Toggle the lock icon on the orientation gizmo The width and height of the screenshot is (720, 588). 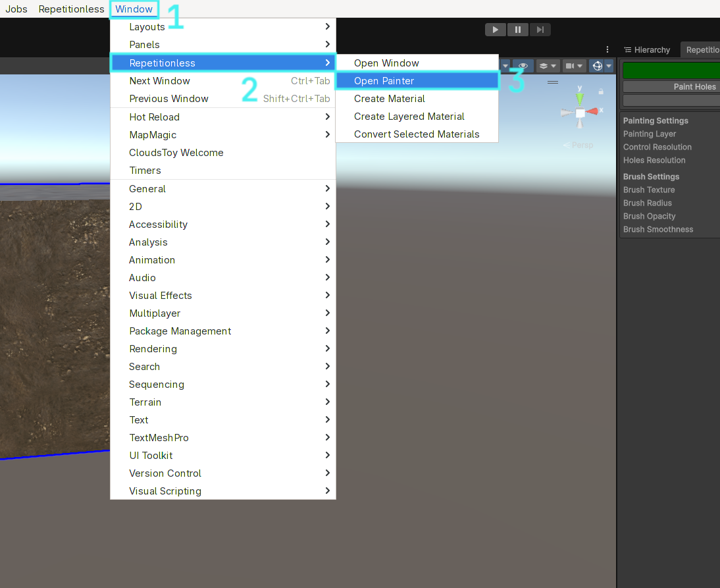(601, 92)
